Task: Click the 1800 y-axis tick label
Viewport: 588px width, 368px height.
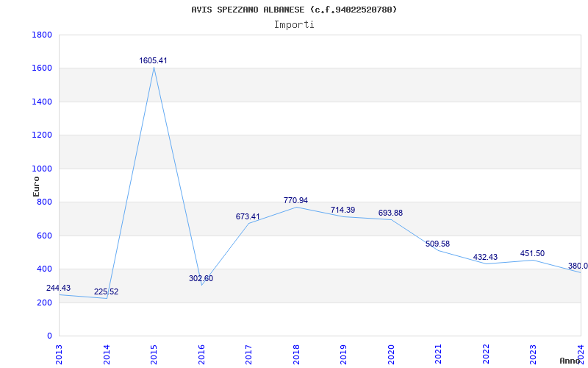Action: click(x=42, y=35)
